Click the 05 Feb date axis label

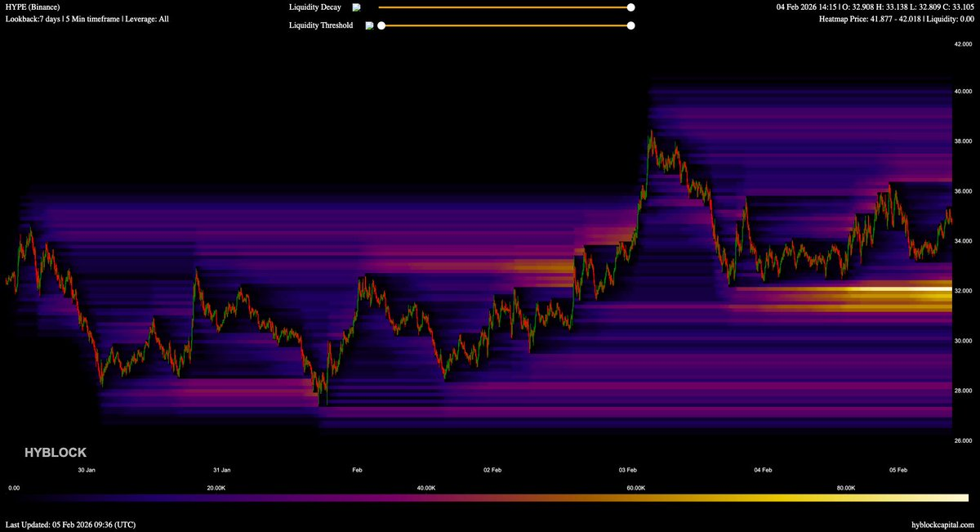(898, 470)
